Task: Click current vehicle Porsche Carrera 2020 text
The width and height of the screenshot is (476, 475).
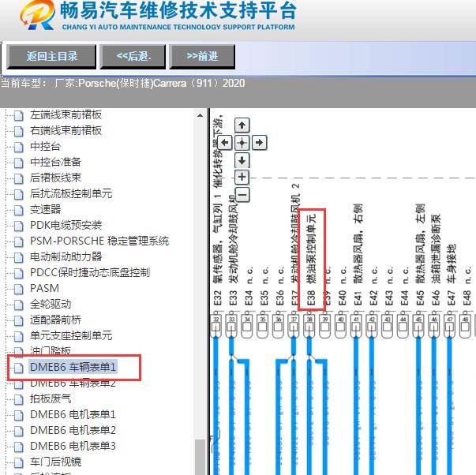Action: click(x=123, y=83)
